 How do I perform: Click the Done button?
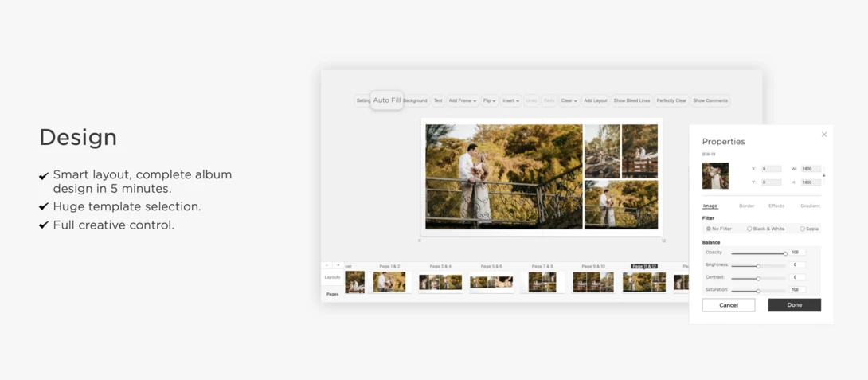(x=795, y=305)
